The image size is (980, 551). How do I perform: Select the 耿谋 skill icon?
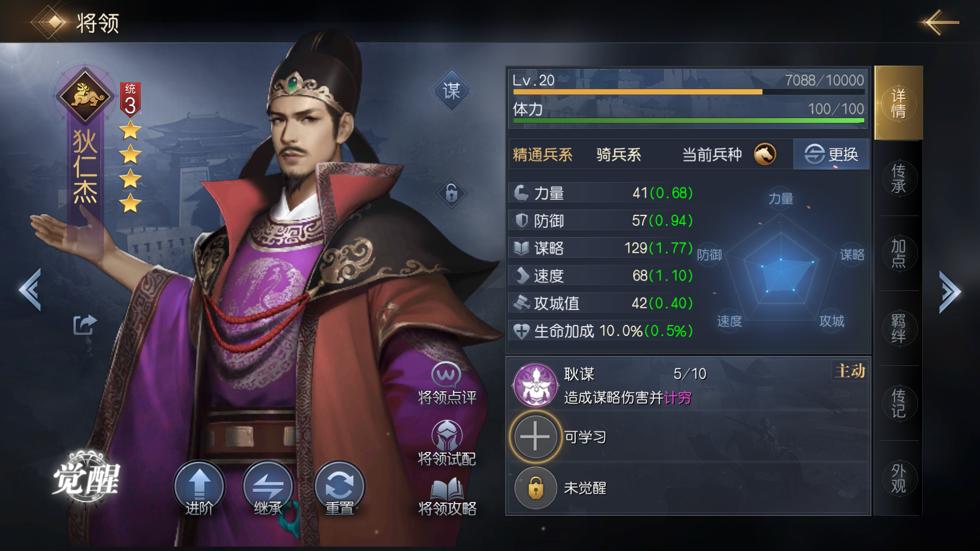click(535, 385)
